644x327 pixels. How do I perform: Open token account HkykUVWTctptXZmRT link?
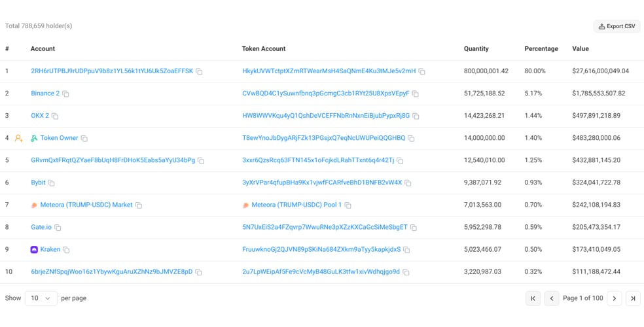[329, 71]
